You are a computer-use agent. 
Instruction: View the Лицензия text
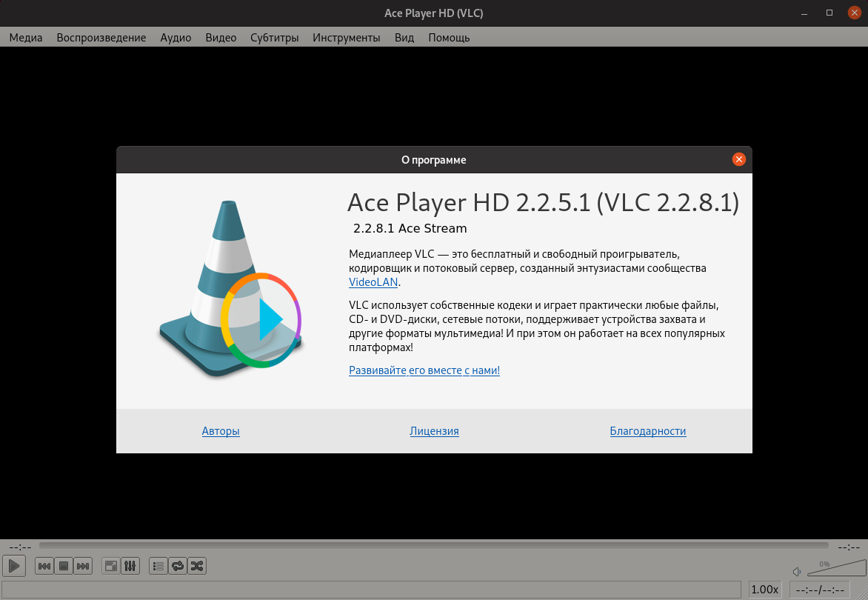point(434,430)
